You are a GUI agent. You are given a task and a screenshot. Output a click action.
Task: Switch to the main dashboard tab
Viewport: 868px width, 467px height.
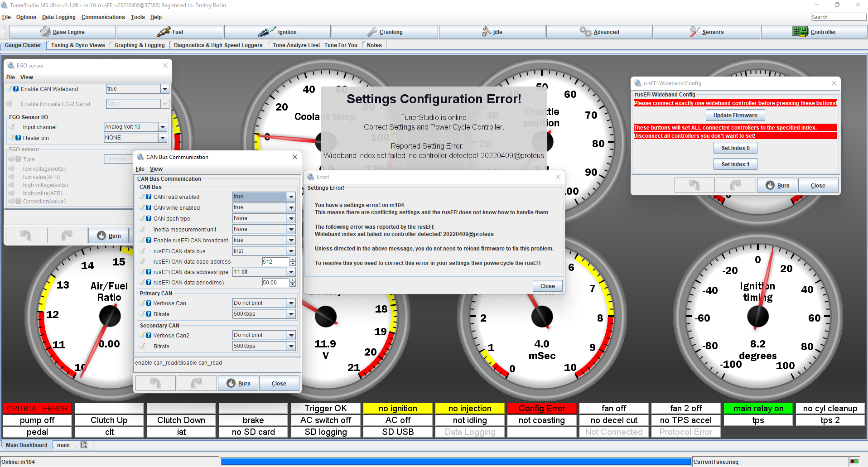(x=63, y=445)
